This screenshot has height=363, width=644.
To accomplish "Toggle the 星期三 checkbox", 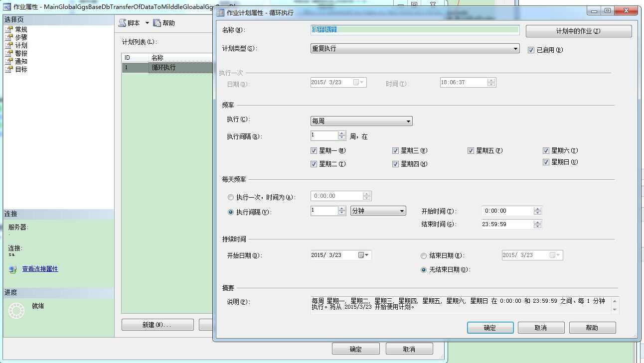I will pos(395,150).
